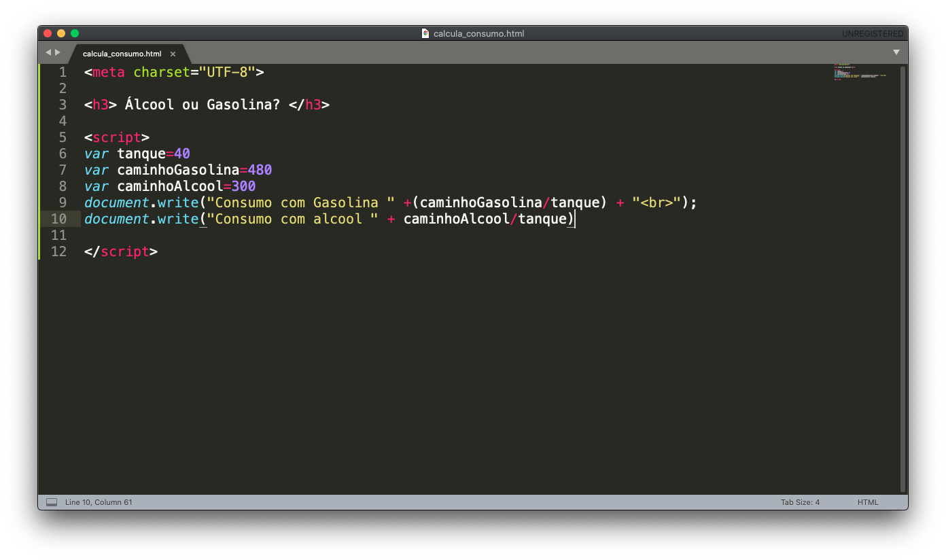
Task: Click the forward tab navigation arrow
Action: (x=58, y=52)
